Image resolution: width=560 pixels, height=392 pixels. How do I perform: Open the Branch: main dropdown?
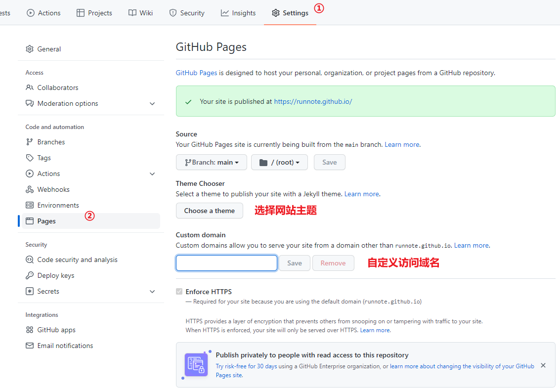[x=212, y=162]
